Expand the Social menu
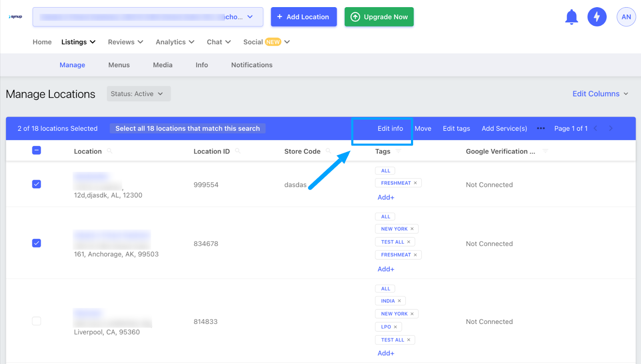Viewport: 641px width, 364px height. point(266,42)
